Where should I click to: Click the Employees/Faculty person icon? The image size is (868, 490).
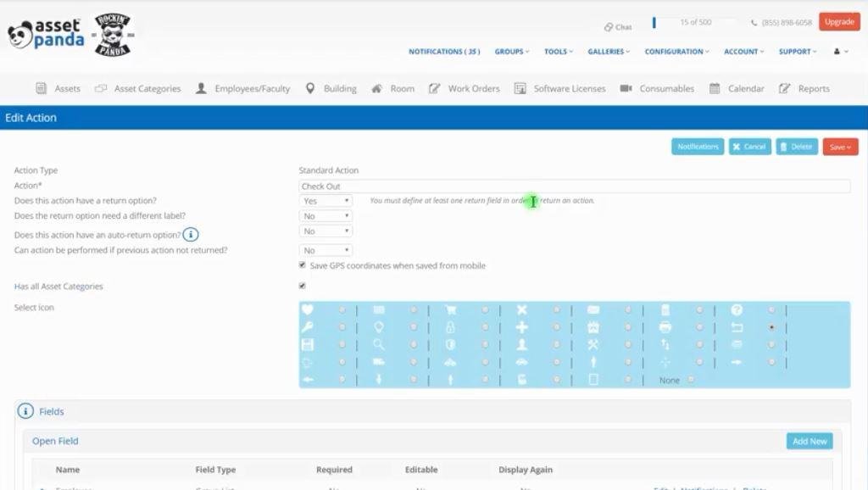[201, 88]
